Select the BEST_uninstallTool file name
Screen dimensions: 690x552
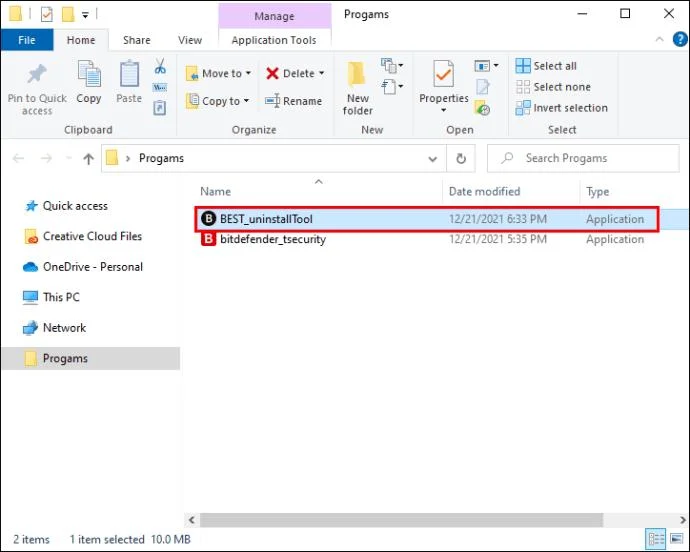point(266,219)
